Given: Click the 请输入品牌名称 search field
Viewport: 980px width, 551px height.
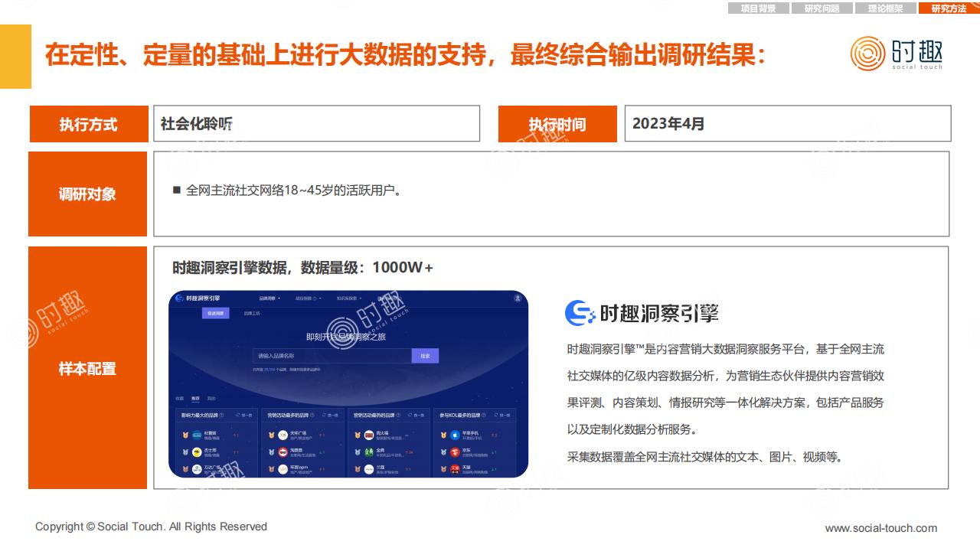Looking at the screenshot, I should pyautogui.click(x=332, y=356).
